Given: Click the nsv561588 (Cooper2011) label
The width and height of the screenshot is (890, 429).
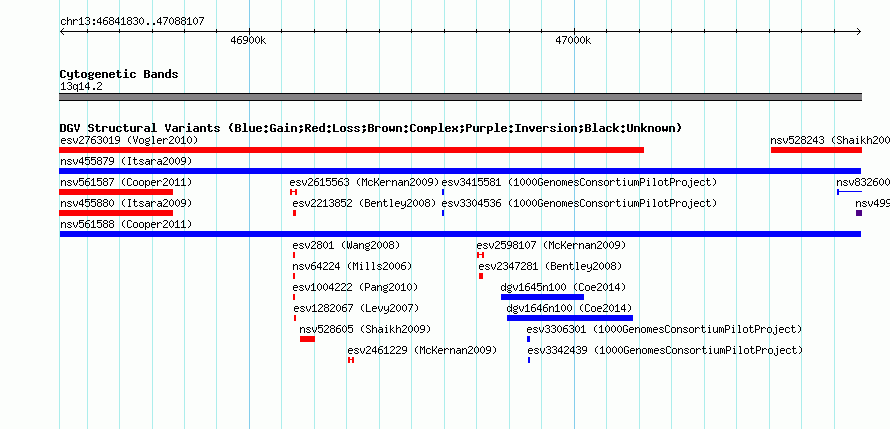Looking at the screenshot, I should point(126,224).
